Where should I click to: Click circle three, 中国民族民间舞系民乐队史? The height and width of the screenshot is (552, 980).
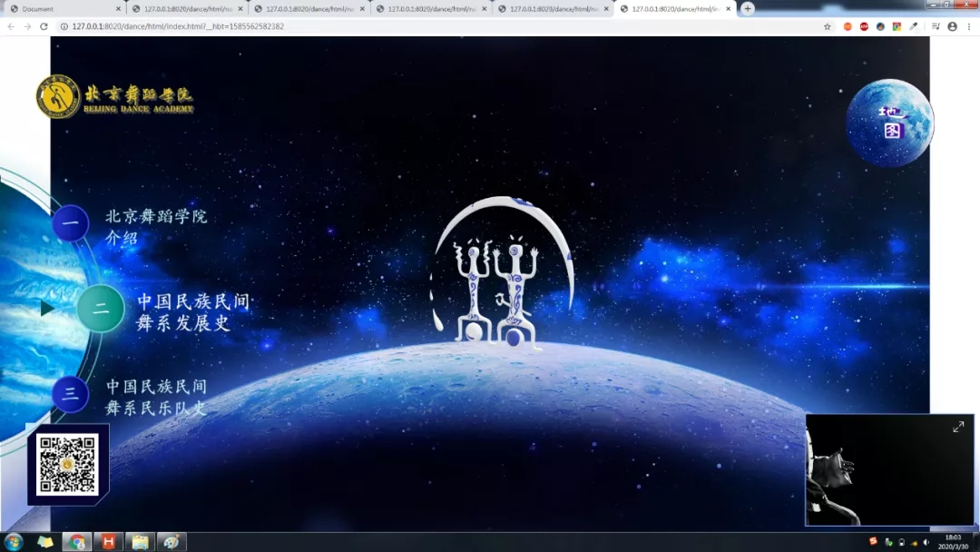pos(70,394)
